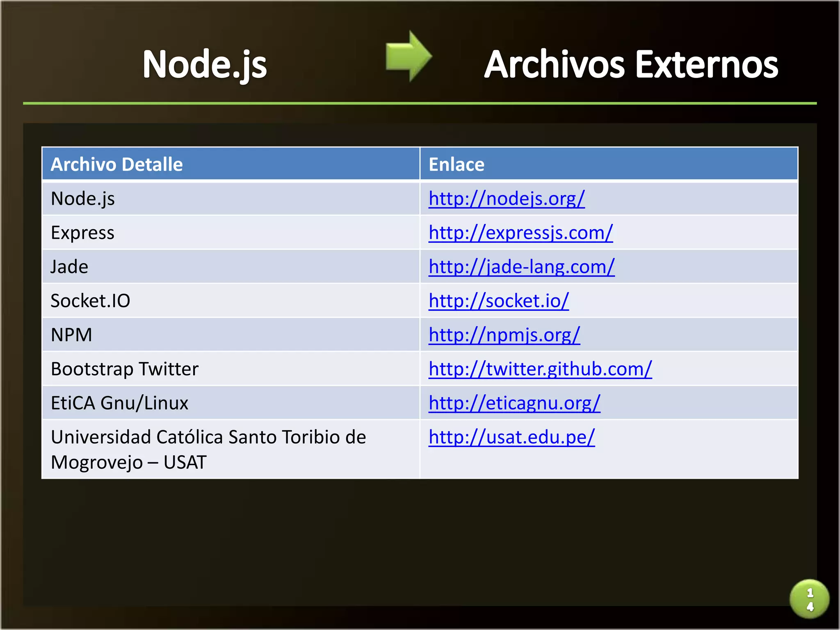
Task: Follow the http://eticagnu.org/ link
Action: [514, 403]
